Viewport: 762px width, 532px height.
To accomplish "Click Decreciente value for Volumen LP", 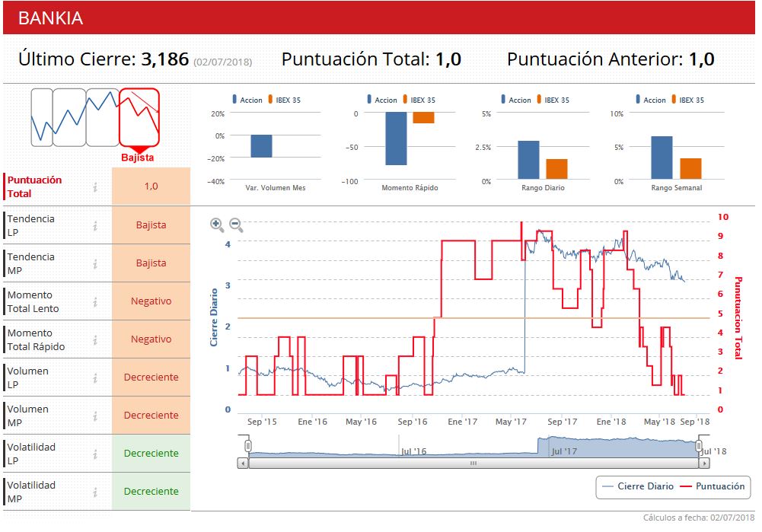I will click(x=151, y=377).
